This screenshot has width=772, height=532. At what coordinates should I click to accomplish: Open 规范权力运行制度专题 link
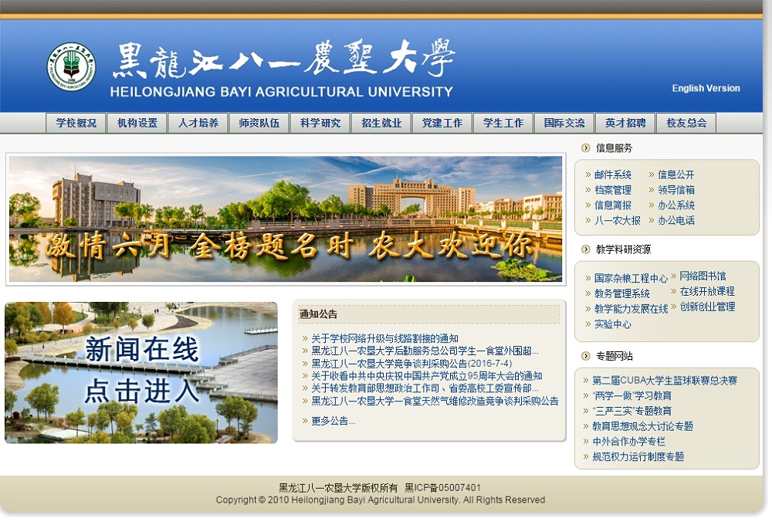pos(638,456)
